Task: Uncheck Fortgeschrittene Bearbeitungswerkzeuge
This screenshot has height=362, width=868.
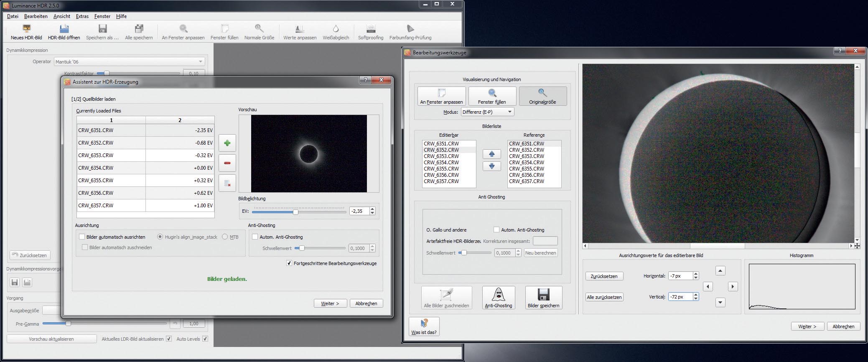Action: (289, 263)
